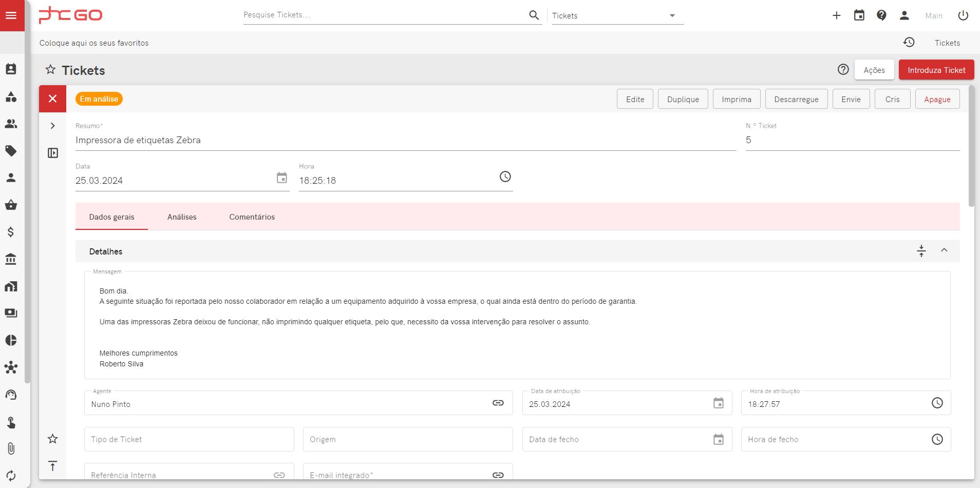The height and width of the screenshot is (488, 980).
Task: Open the hamburger main menu
Action: pyautogui.click(x=11, y=15)
